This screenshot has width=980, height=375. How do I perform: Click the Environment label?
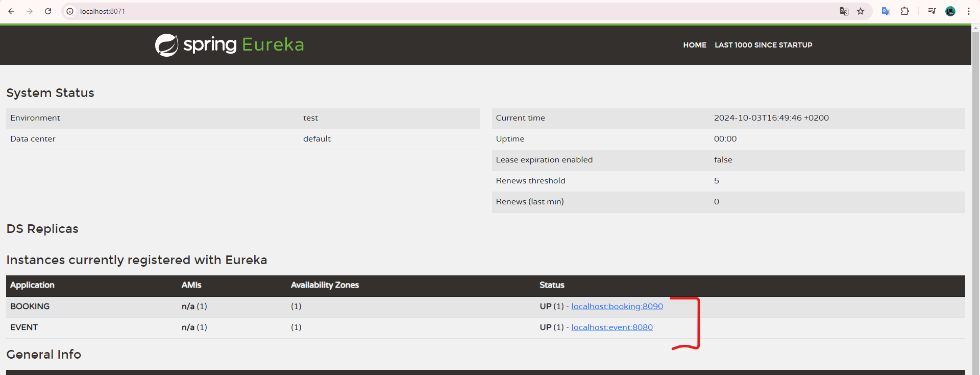[x=35, y=118]
